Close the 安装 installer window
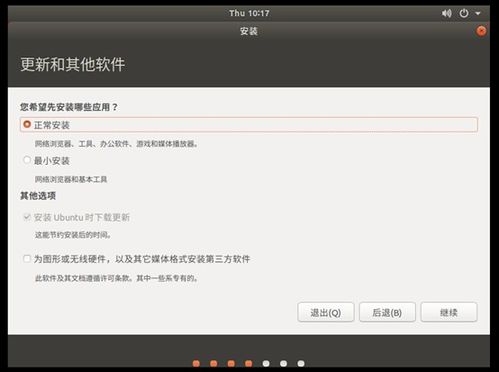 (x=481, y=31)
